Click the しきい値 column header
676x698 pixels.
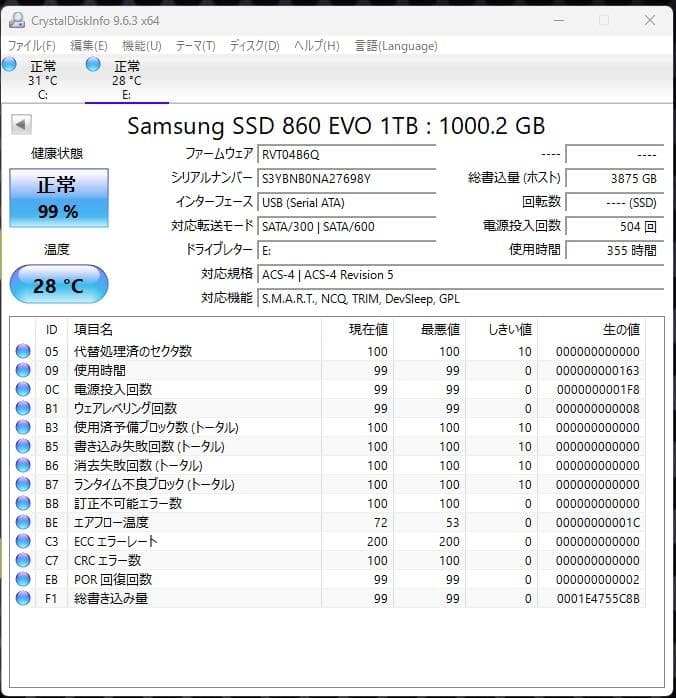502,329
